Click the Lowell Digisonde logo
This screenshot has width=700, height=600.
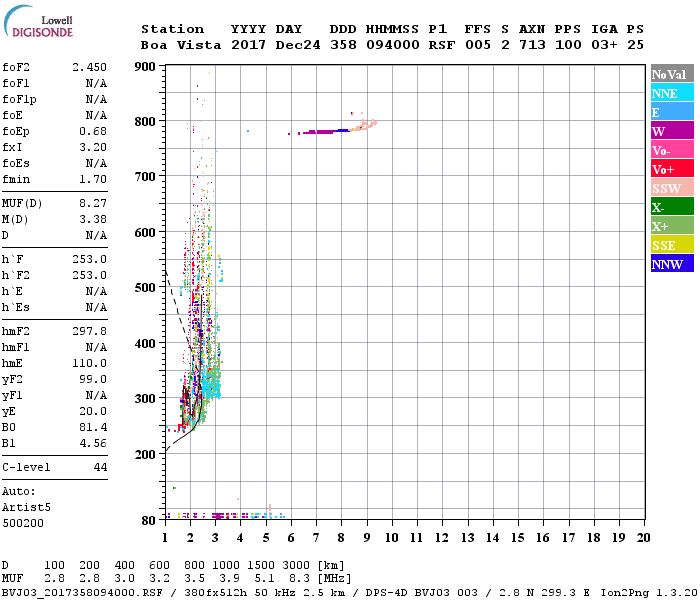pyautogui.click(x=42, y=25)
